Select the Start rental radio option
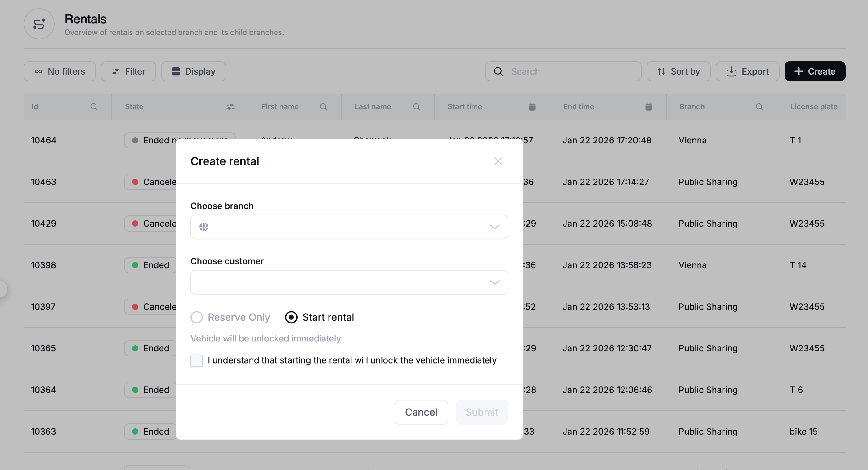The height and width of the screenshot is (470, 868). [x=291, y=317]
